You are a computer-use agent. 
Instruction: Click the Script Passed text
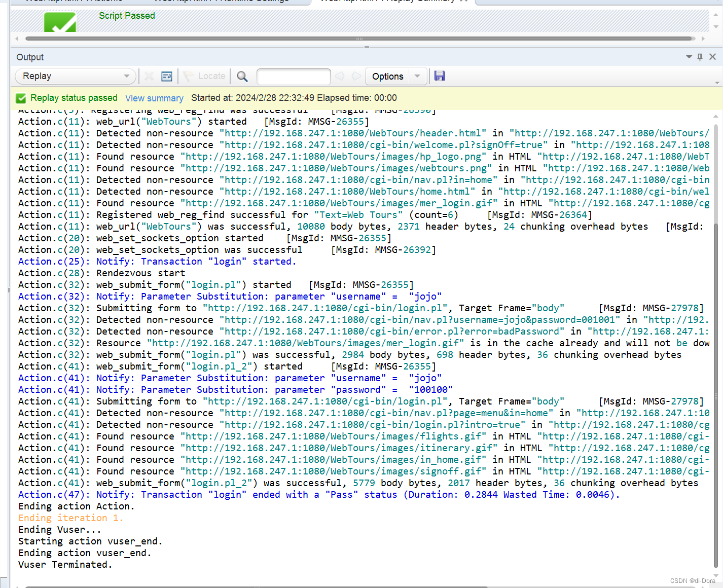127,16
